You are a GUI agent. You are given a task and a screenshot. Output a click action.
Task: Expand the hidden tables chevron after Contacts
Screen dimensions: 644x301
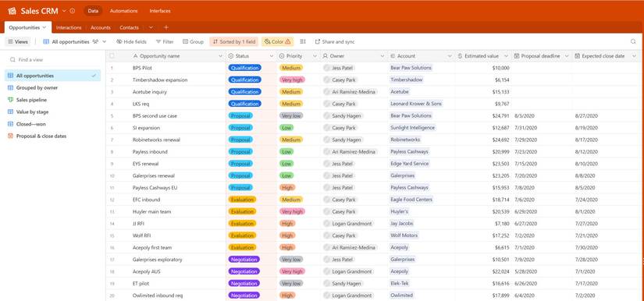pos(151,27)
